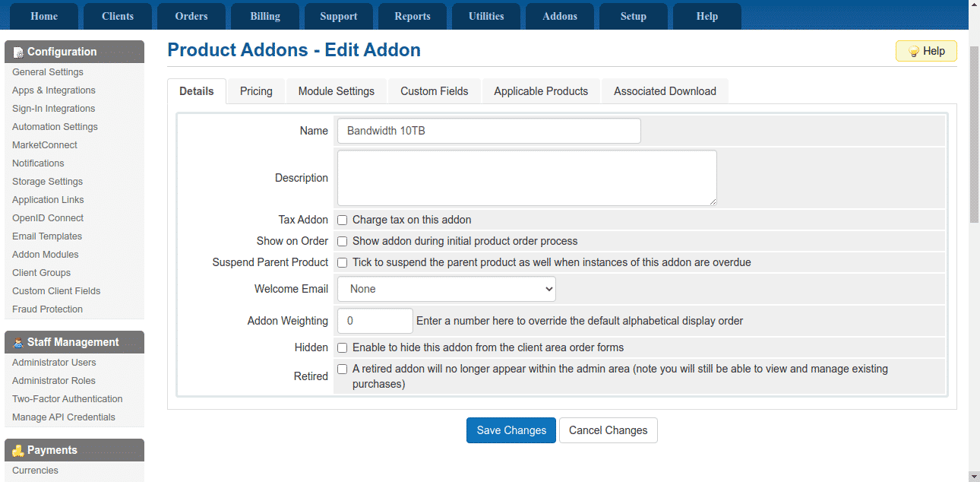The width and height of the screenshot is (980, 482).
Task: Open Application Links link
Action: (48, 200)
